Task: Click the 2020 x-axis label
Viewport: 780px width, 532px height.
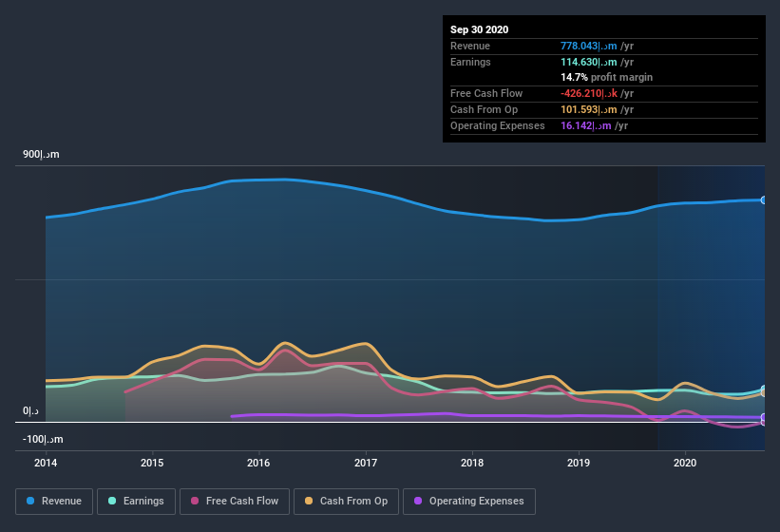Action: [x=685, y=463]
